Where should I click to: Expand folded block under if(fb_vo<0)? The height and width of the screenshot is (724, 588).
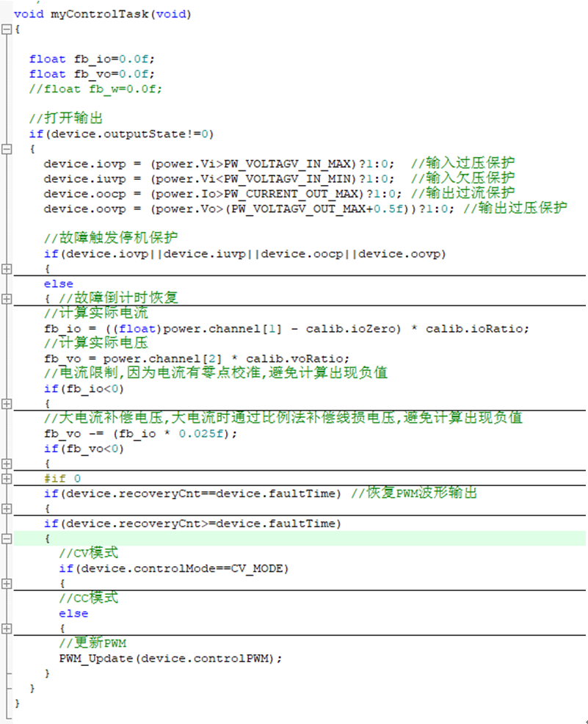pos(7,463)
